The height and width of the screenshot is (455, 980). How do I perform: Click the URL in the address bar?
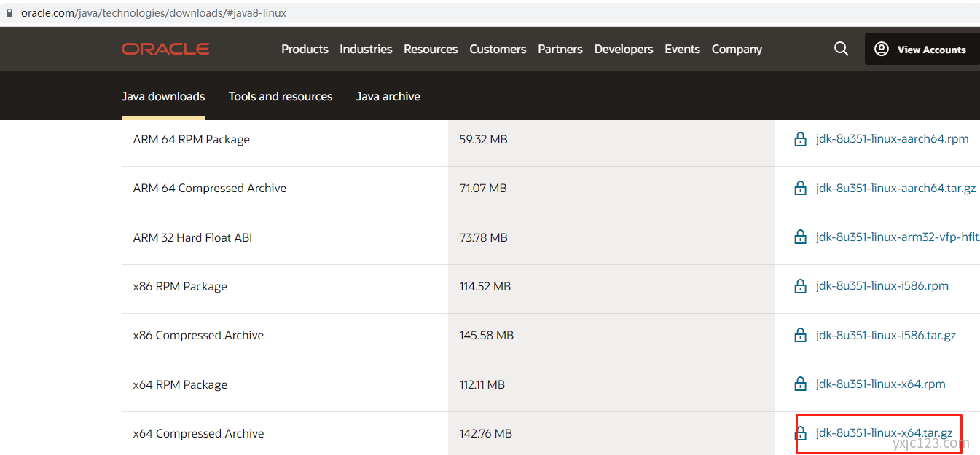[153, 13]
